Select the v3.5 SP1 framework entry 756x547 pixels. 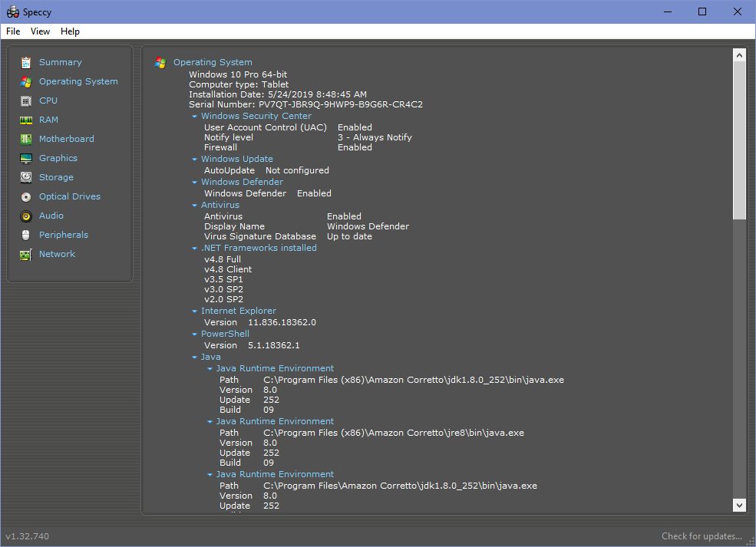pyautogui.click(x=223, y=279)
